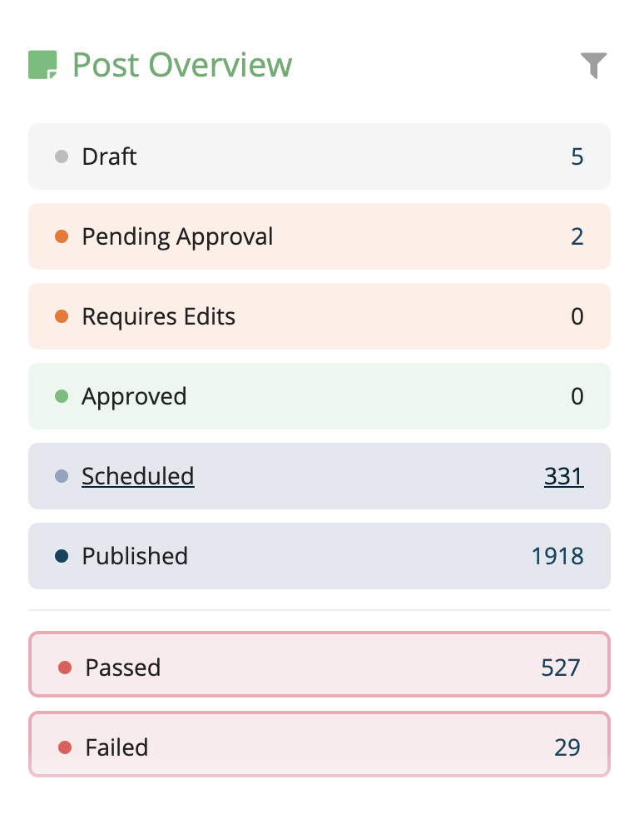Screen dimensions: 644x829
Task: Open the Requires Edits category
Action: coord(319,315)
